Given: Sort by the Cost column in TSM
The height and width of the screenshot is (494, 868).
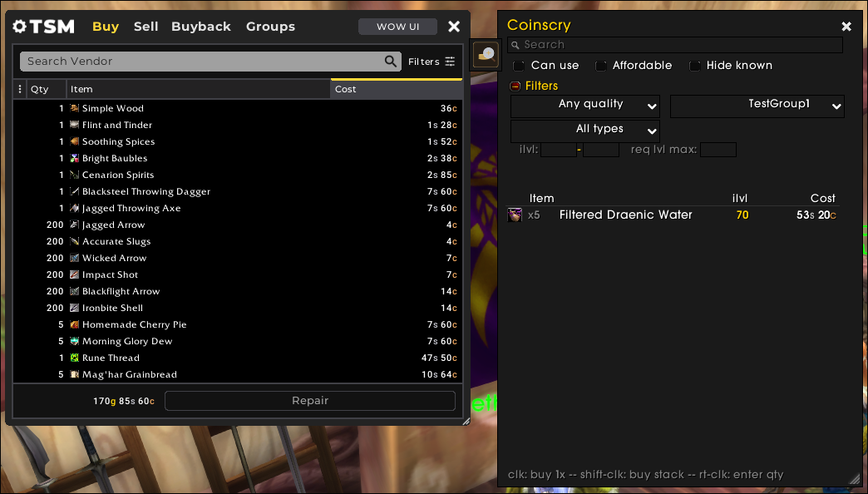Looking at the screenshot, I should (x=396, y=89).
